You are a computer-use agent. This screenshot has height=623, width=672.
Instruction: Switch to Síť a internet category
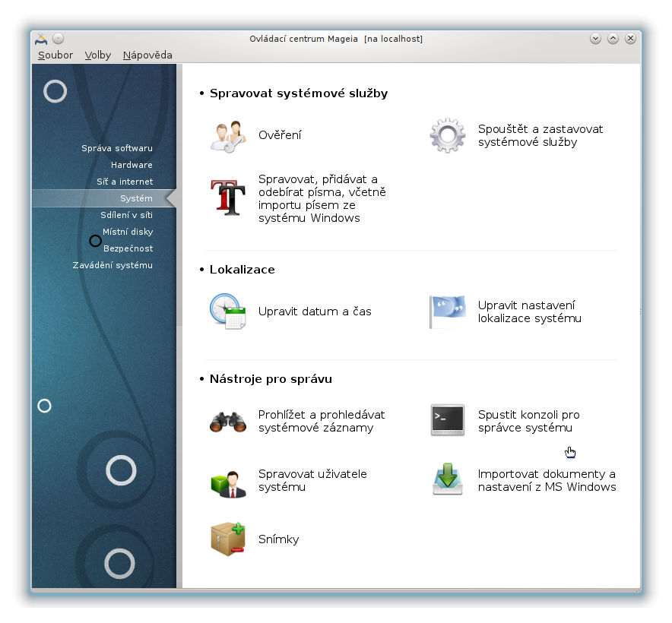(x=124, y=182)
